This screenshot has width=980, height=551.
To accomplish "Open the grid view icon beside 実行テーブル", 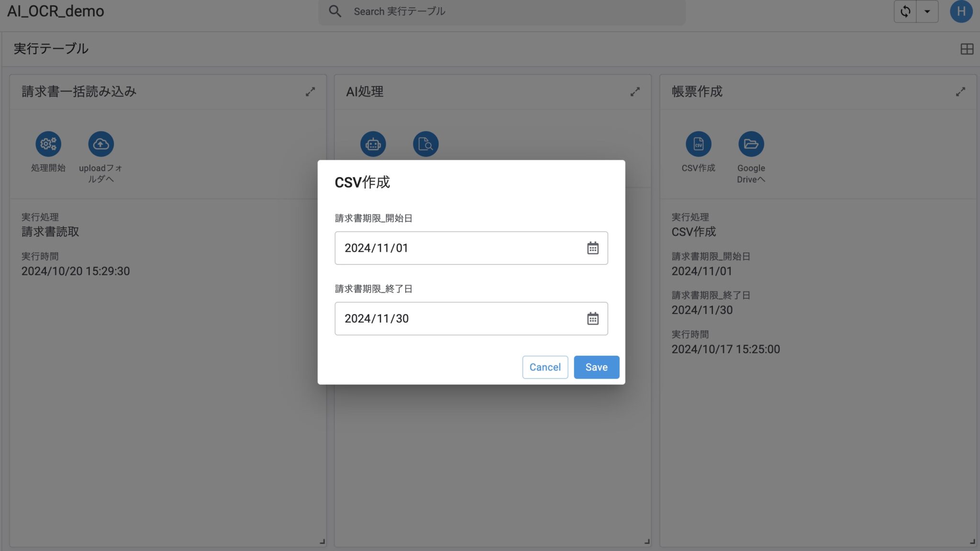I will [968, 49].
